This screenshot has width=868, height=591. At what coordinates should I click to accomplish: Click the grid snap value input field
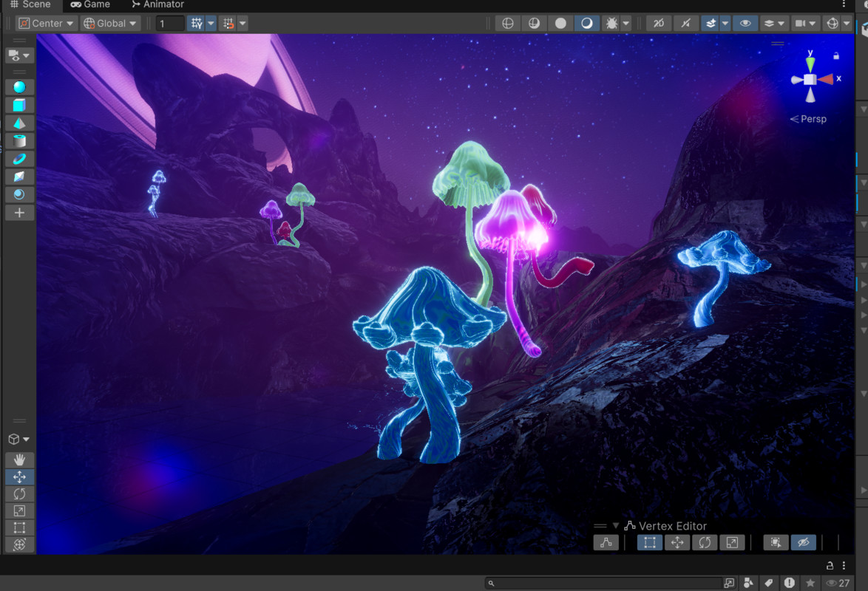tap(170, 23)
